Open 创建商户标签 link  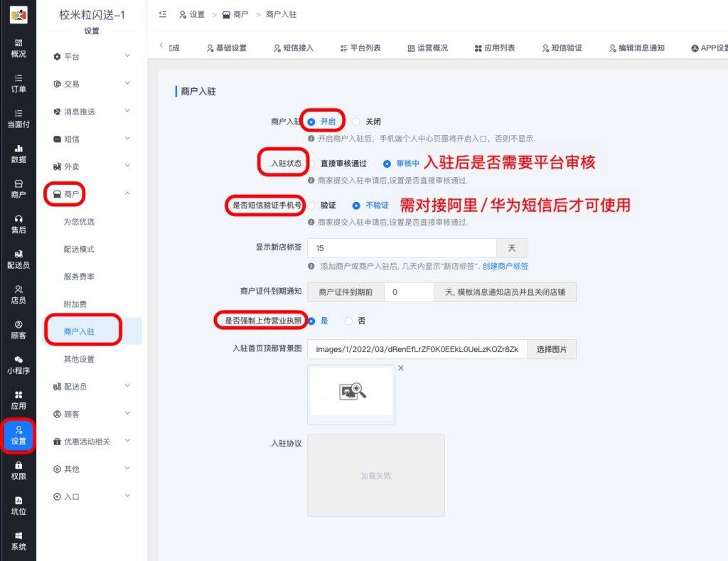[x=505, y=266]
